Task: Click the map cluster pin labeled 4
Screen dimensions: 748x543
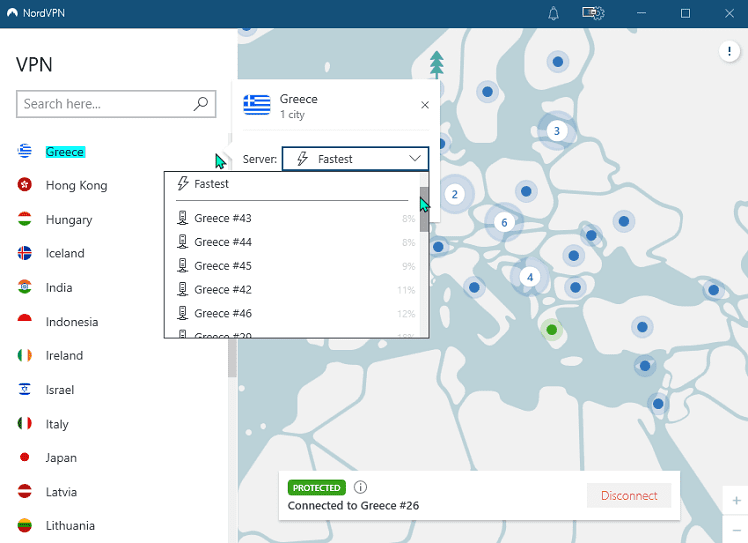Action: coord(530,277)
